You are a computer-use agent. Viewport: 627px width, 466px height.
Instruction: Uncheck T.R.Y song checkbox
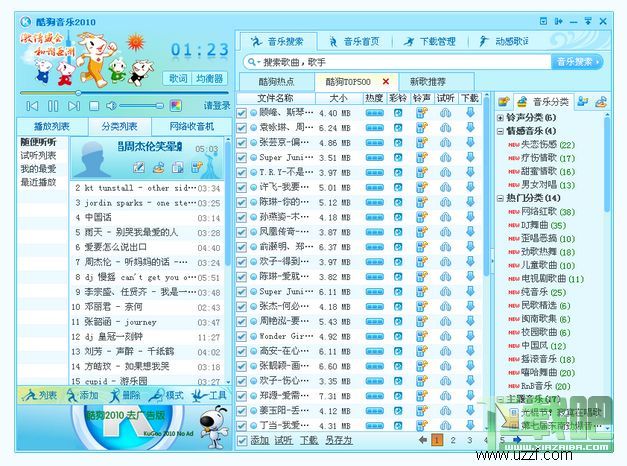(x=241, y=173)
